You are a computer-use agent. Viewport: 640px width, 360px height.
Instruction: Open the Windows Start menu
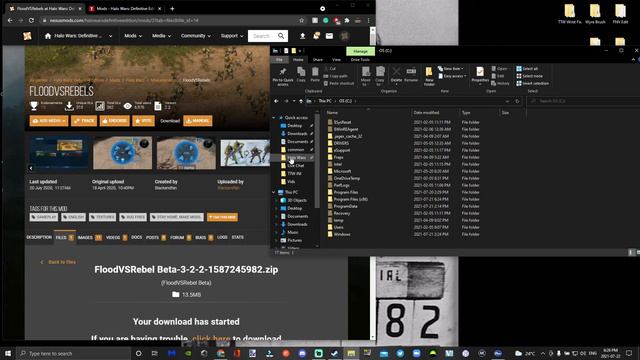pyautogui.click(x=8, y=353)
